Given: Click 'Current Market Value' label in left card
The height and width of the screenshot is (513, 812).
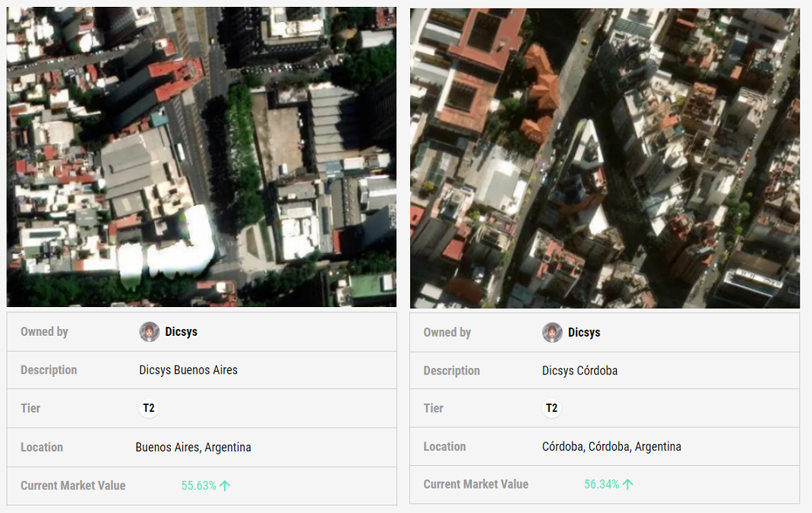Looking at the screenshot, I should point(73,486).
